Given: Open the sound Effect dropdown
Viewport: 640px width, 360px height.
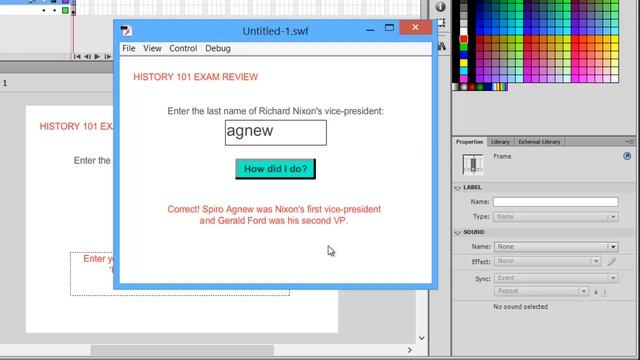Looking at the screenshot, I should [547, 261].
